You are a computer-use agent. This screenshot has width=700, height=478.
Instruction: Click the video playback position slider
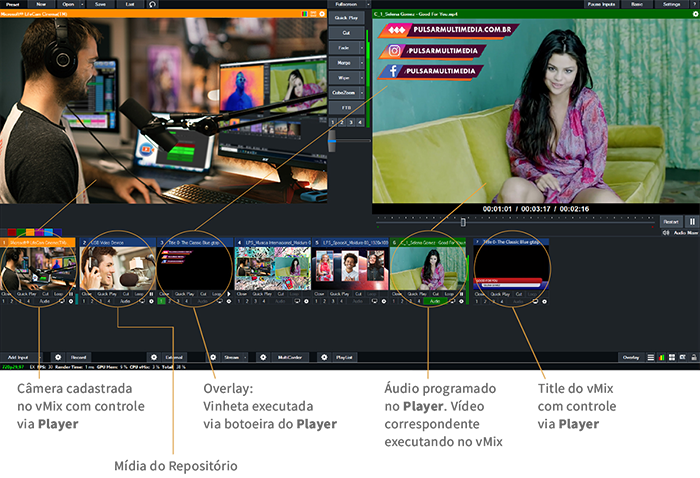tap(462, 221)
